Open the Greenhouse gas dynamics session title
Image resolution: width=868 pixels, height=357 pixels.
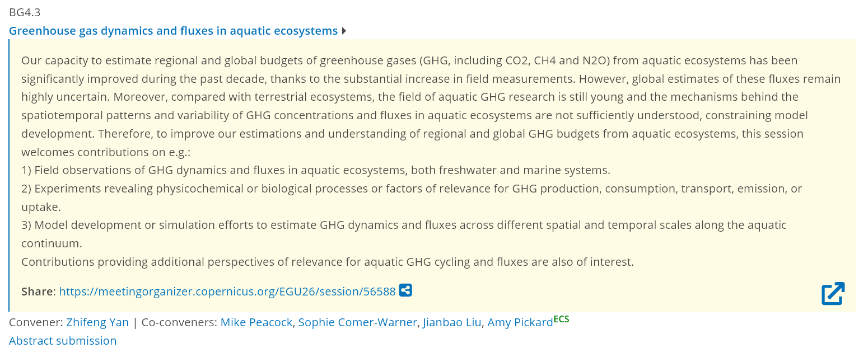(173, 31)
